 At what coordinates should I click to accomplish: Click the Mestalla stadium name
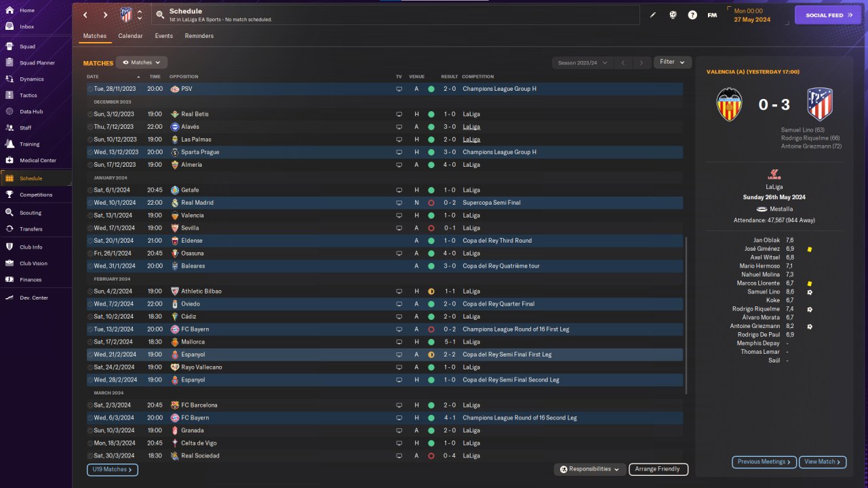click(x=781, y=209)
